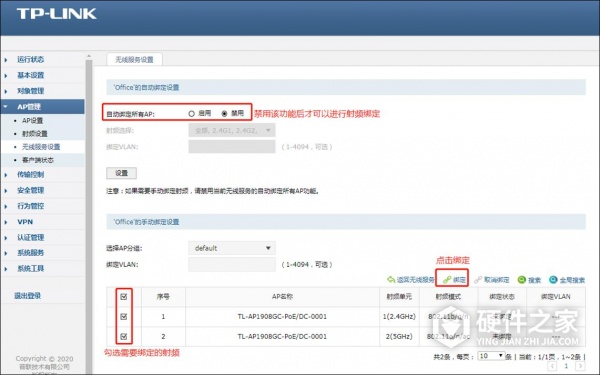The image size is (600, 375).
Task: Click AP name TL-AP1908GC-PoE/DC-0001 in row 2
Action: [282, 336]
